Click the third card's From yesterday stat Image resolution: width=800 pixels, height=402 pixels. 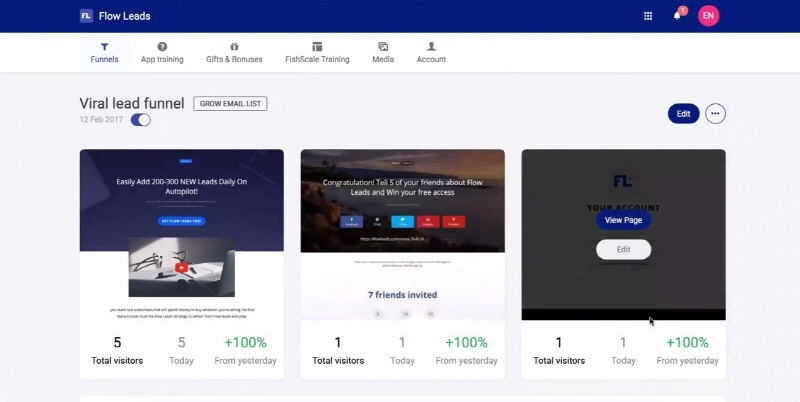[687, 350]
